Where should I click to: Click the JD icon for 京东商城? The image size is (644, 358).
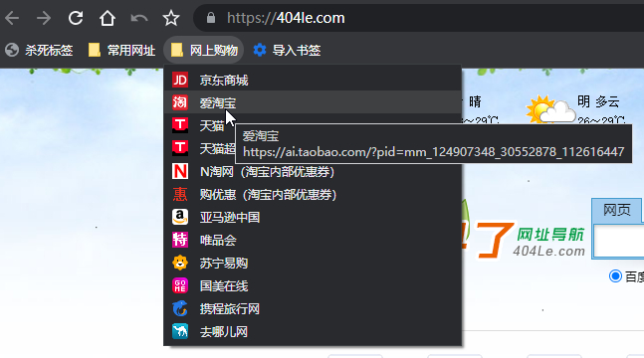[x=180, y=81]
